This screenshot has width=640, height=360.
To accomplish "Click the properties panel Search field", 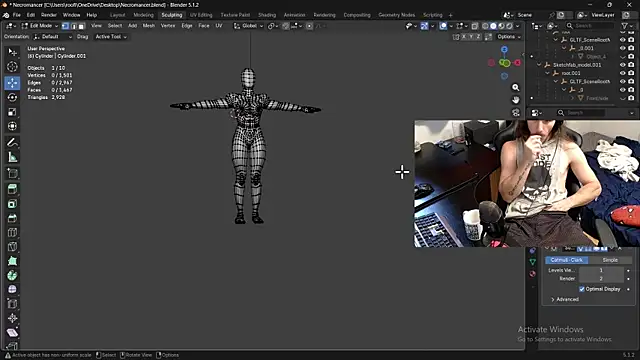I will point(580,113).
